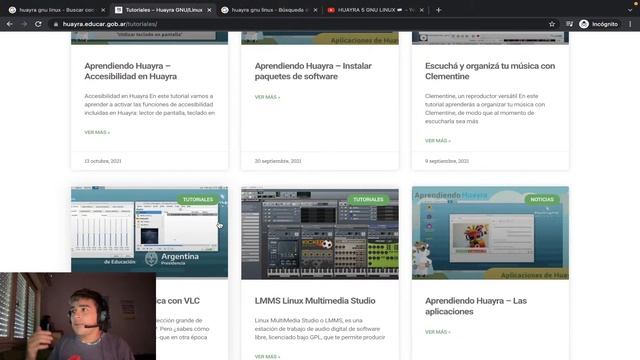Switch to 'huayra gnu linux - Buscar con' tab

[56, 10]
